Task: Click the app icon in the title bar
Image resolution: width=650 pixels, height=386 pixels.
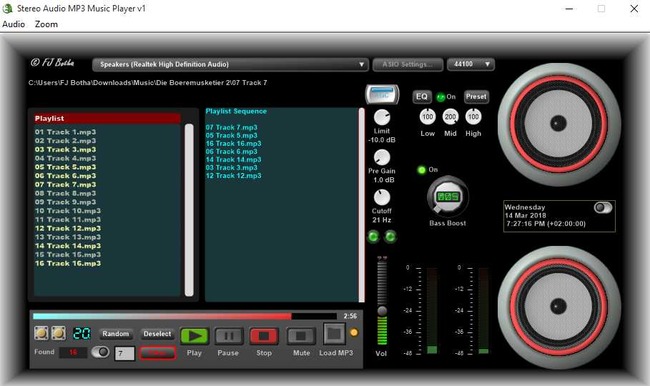Action: [x=7, y=8]
